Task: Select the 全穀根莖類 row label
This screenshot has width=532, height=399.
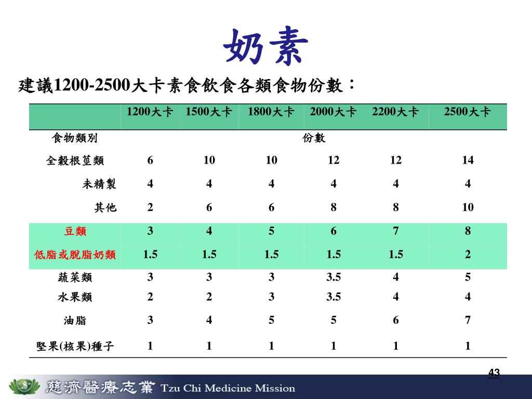Action: pos(75,160)
